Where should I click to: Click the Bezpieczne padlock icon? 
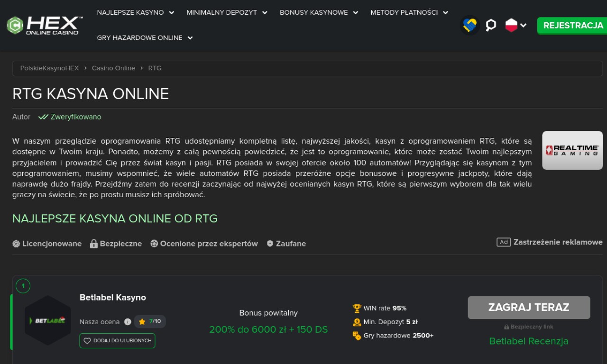click(94, 244)
